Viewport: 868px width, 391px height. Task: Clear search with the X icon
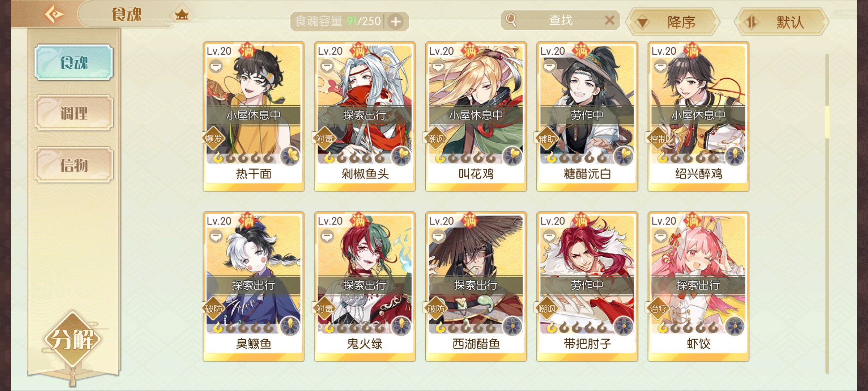click(610, 20)
